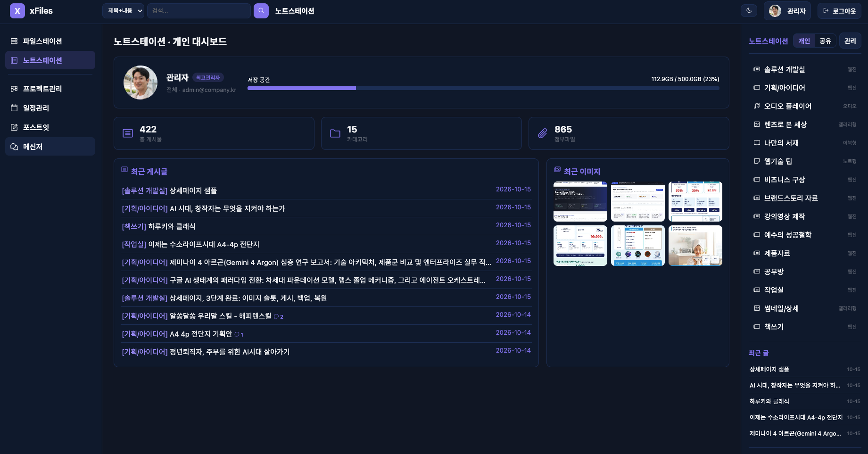The height and width of the screenshot is (454, 868).
Task: Open 프로젝트관리 in the sidebar
Action: coord(50,89)
